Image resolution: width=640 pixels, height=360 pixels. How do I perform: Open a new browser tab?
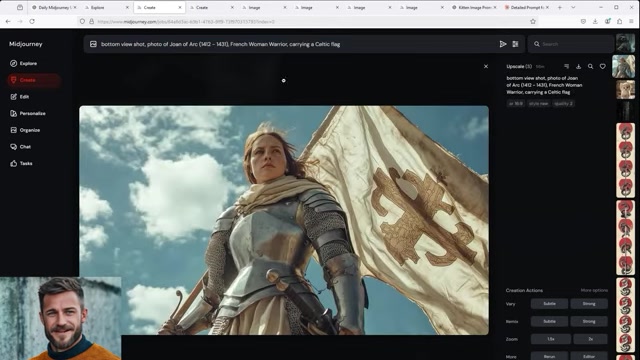560,7
